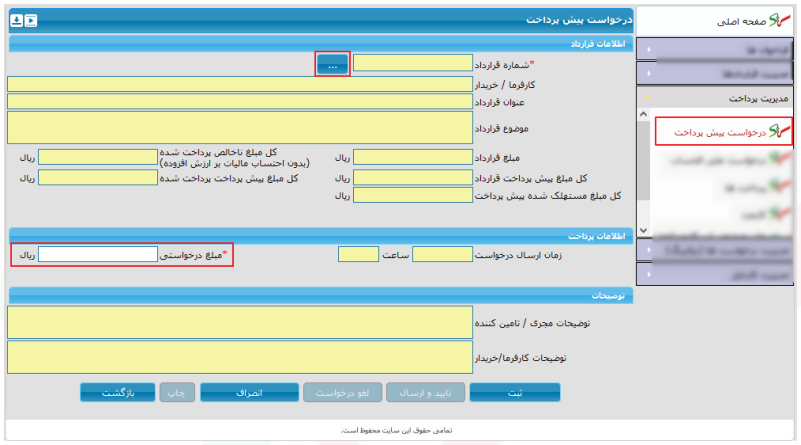Expand the last blurred sidebar section arrow
801x445 pixels.
(x=649, y=274)
